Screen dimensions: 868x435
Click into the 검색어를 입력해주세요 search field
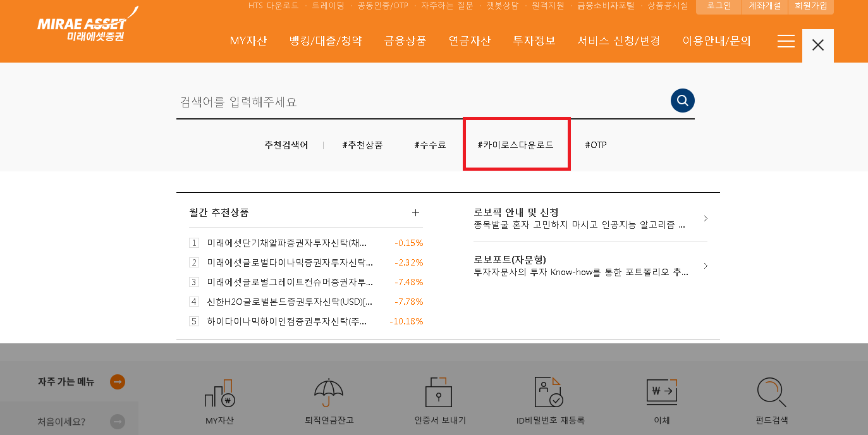(x=422, y=102)
